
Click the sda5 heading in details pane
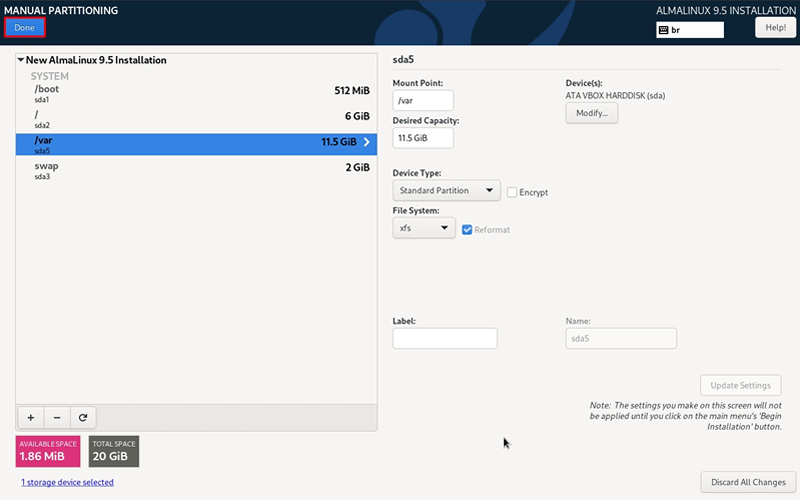click(x=403, y=59)
